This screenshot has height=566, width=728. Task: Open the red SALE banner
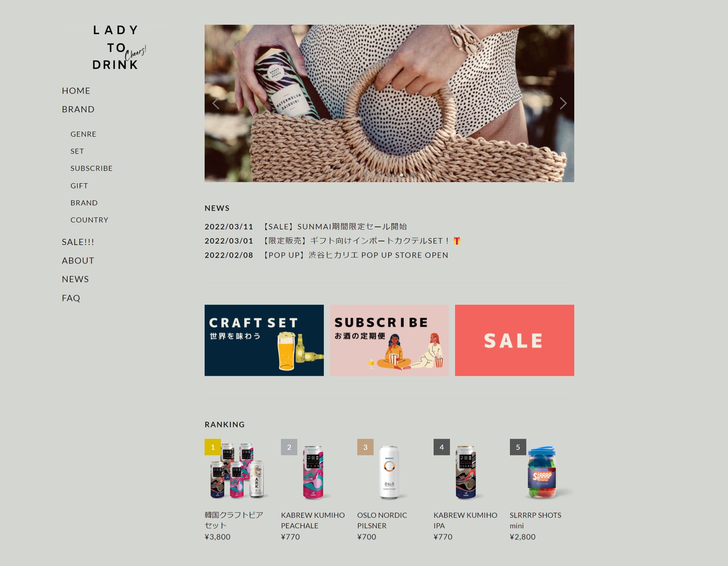coord(514,340)
